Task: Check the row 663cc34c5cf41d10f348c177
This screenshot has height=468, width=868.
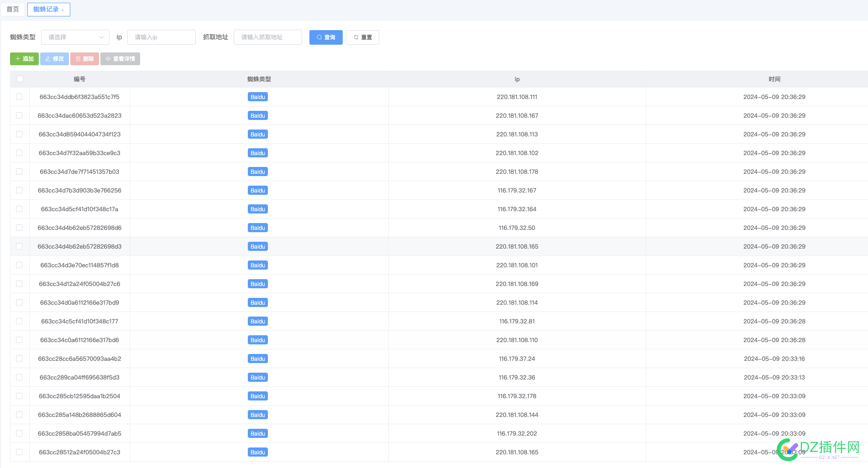Action: (x=19, y=321)
